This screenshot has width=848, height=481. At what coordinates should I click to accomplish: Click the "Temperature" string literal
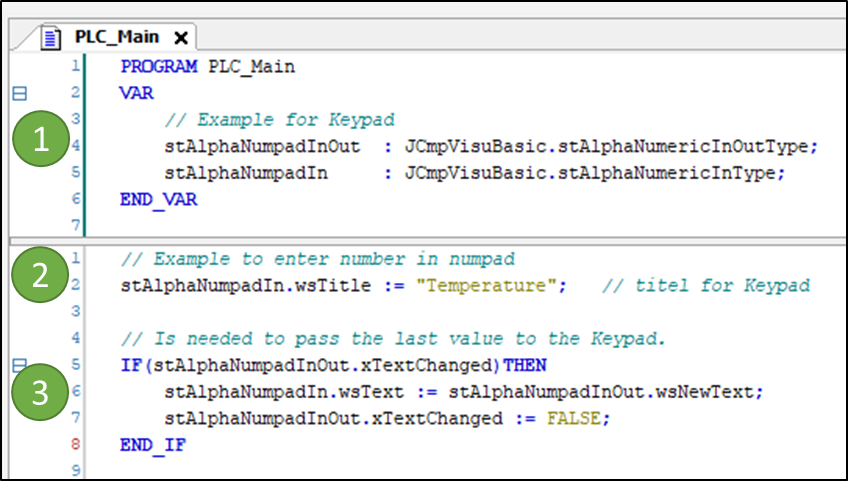[493, 286]
